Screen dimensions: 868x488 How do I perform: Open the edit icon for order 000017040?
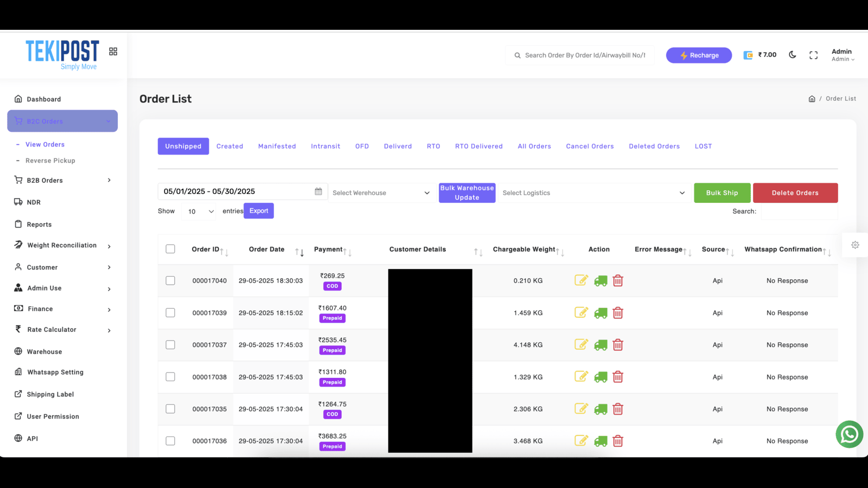(x=581, y=280)
